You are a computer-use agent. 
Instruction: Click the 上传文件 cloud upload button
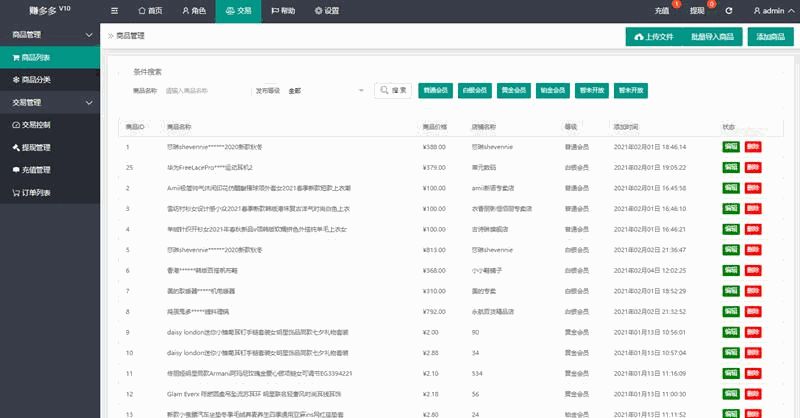pyautogui.click(x=656, y=37)
